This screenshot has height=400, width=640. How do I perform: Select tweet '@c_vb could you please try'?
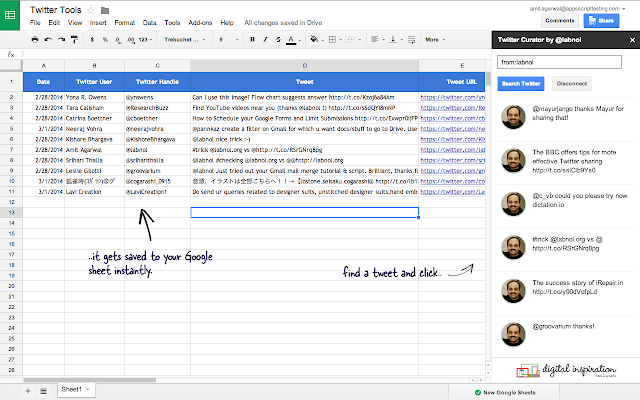point(566,204)
